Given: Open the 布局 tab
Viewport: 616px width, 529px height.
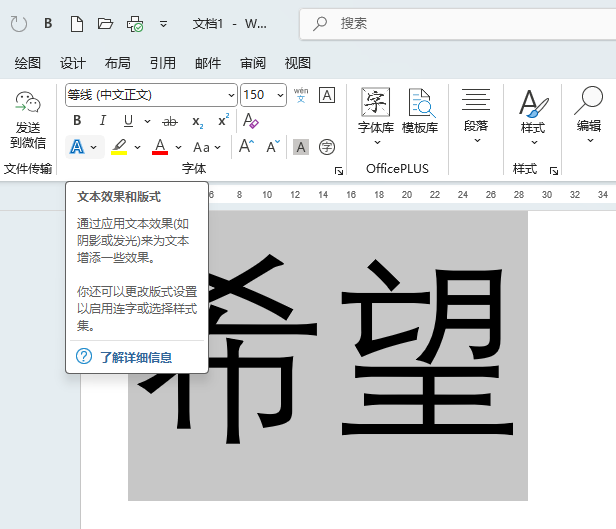Looking at the screenshot, I should click(x=117, y=63).
